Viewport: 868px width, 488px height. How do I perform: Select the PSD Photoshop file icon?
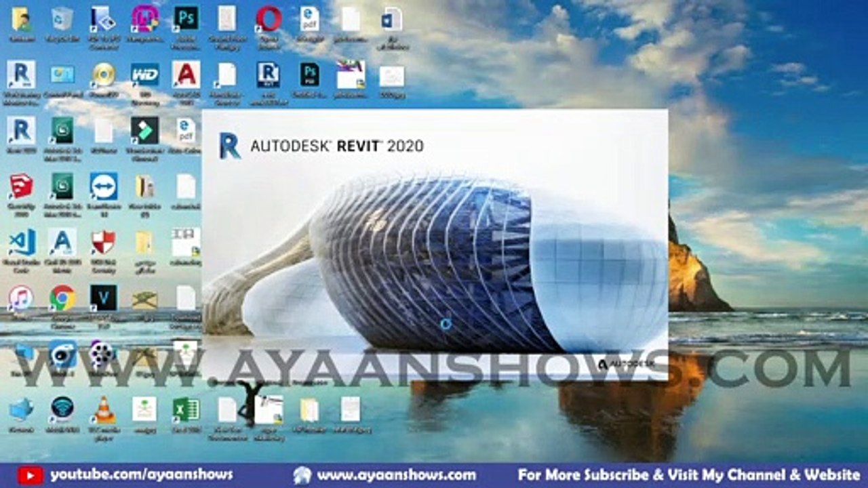(310, 75)
